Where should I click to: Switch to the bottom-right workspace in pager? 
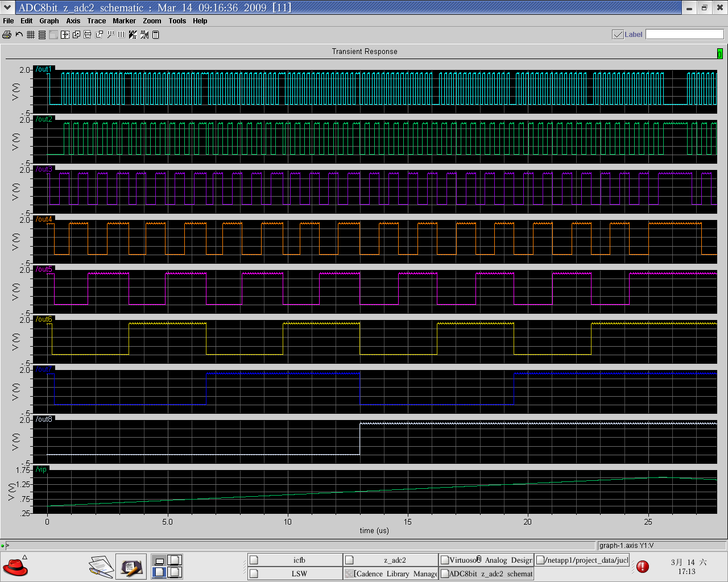pyautogui.click(x=175, y=572)
